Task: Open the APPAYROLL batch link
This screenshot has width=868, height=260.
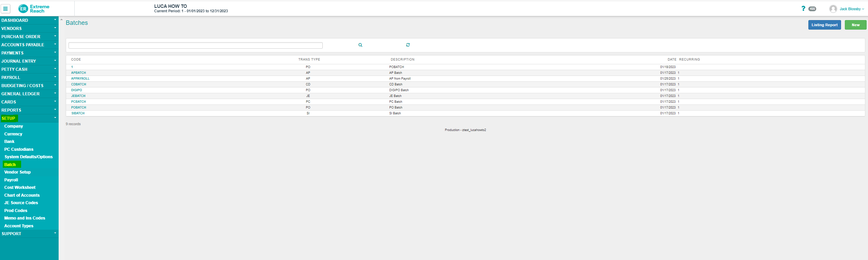Action: pyautogui.click(x=80, y=79)
